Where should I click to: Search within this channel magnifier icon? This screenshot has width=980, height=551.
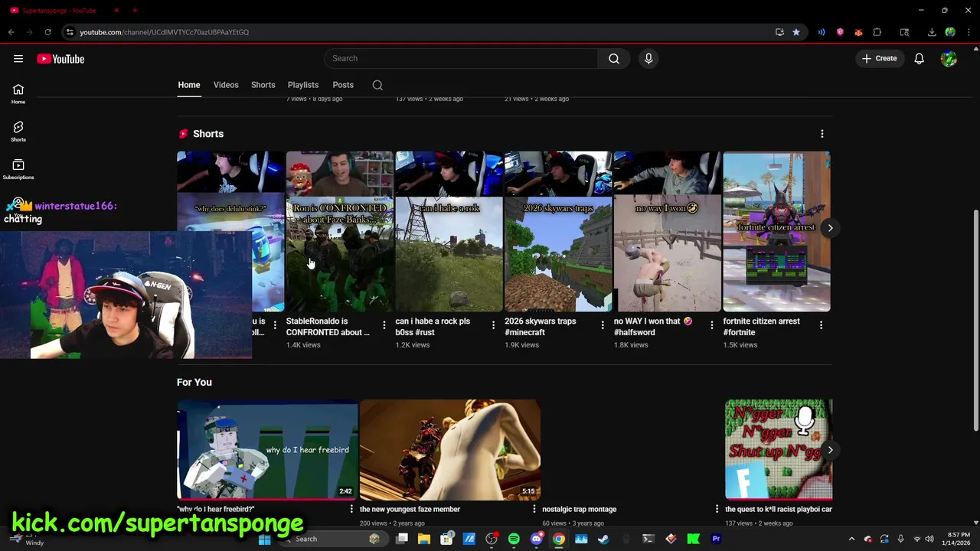coord(377,85)
